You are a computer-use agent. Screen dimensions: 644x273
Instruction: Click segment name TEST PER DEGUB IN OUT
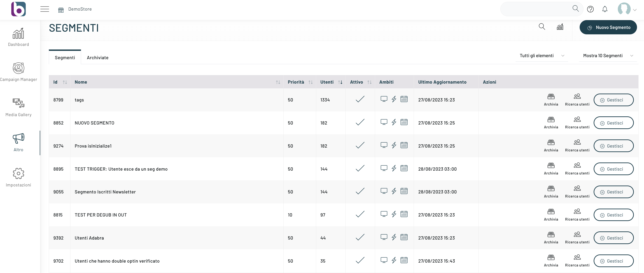(100, 215)
